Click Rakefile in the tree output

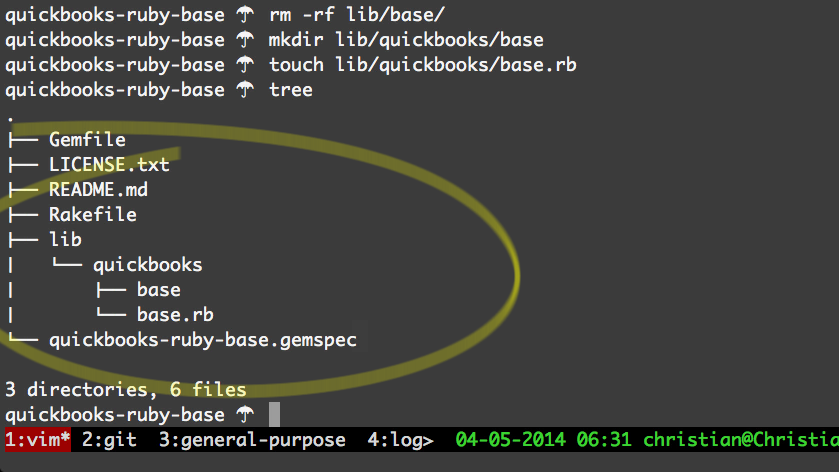(93, 215)
